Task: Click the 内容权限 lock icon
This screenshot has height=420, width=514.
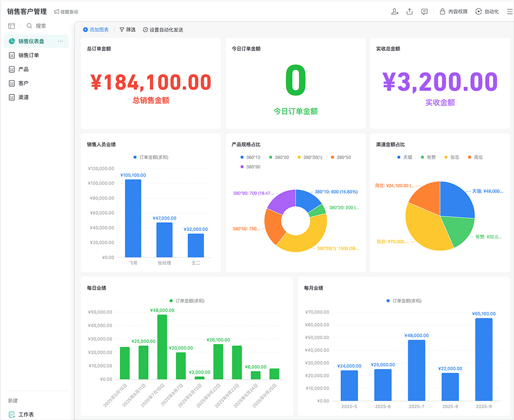Action: tap(442, 11)
